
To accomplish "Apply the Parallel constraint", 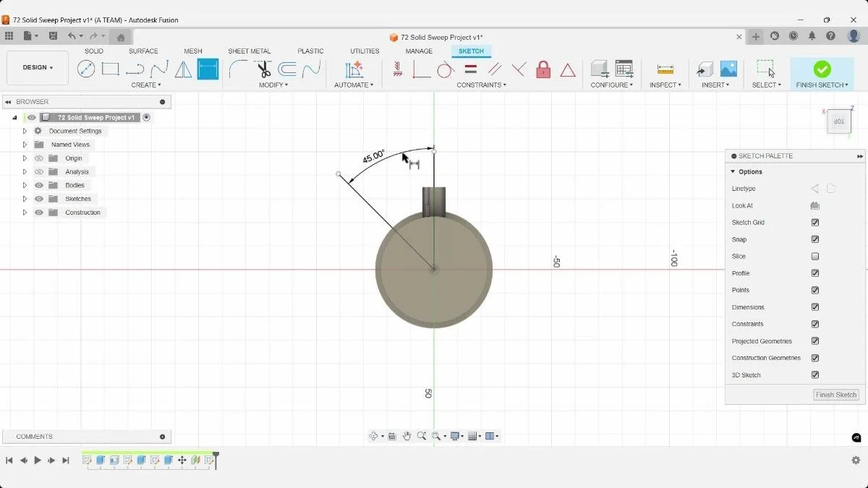I will pos(495,69).
